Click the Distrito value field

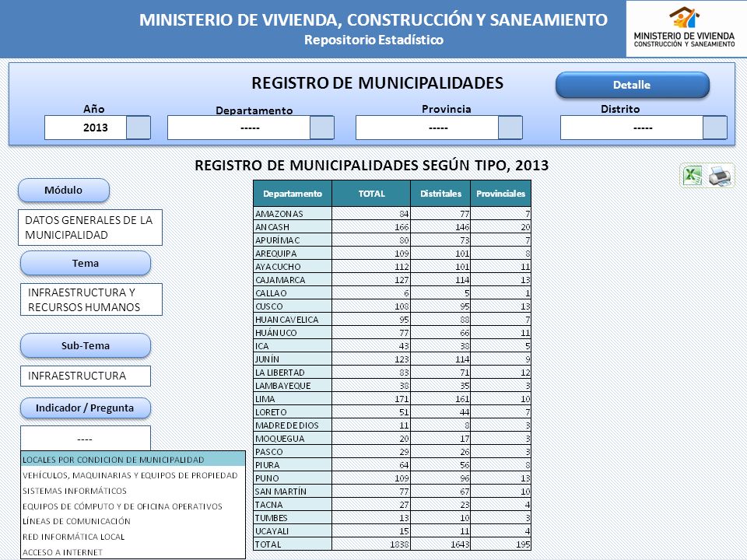[x=632, y=128]
